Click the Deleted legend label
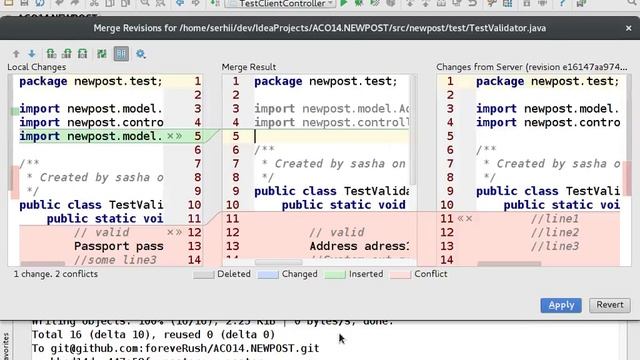Viewport: 640px width, 360px height. click(x=234, y=274)
